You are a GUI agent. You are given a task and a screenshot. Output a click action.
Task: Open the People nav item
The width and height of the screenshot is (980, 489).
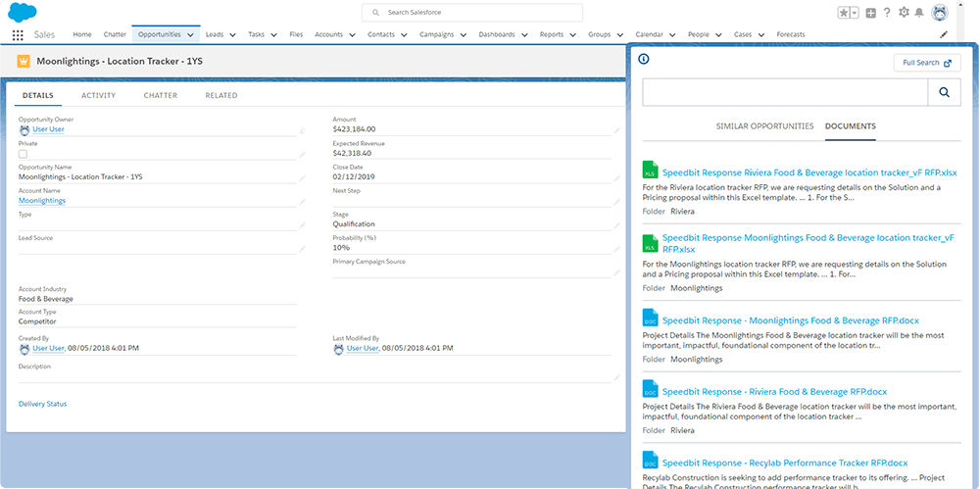tap(698, 34)
